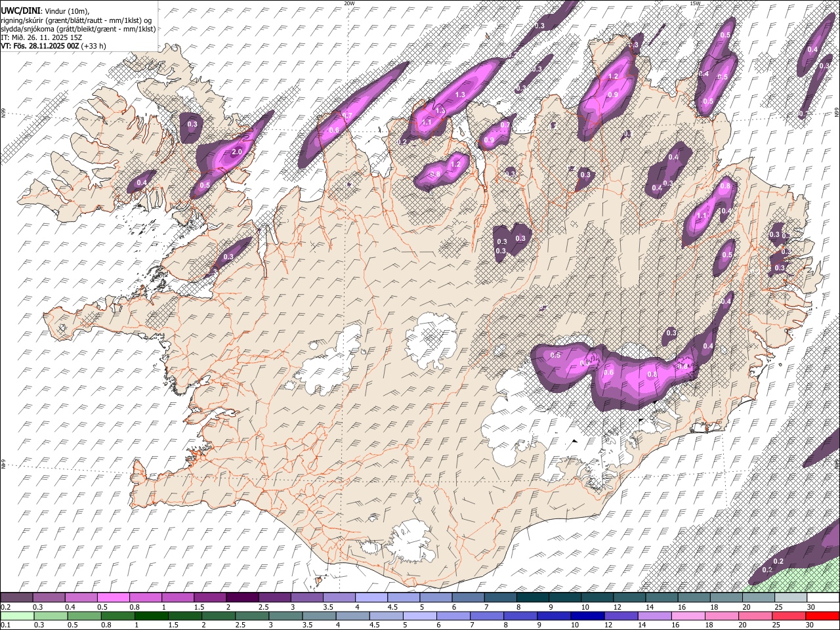Click the 'VT: Fös. 28.11.2025 00Z' valid time
Viewport: 840px width, 630px height.
click(x=40, y=46)
